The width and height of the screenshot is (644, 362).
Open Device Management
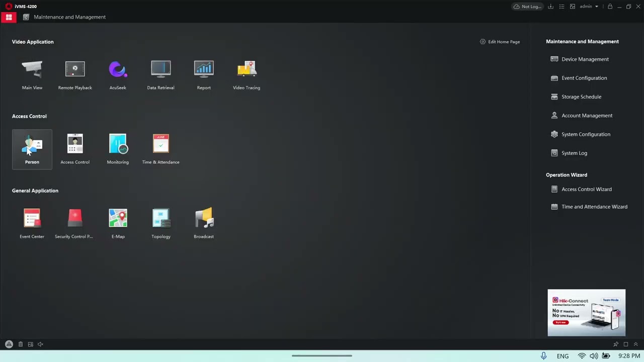[x=580, y=59]
